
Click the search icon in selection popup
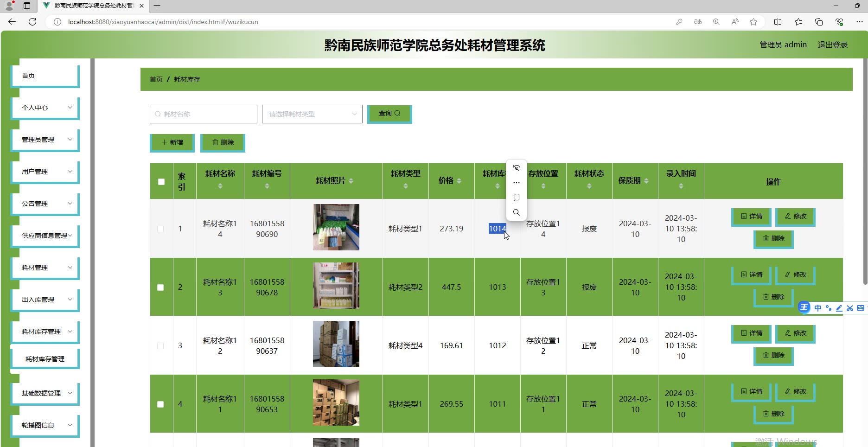pos(517,212)
